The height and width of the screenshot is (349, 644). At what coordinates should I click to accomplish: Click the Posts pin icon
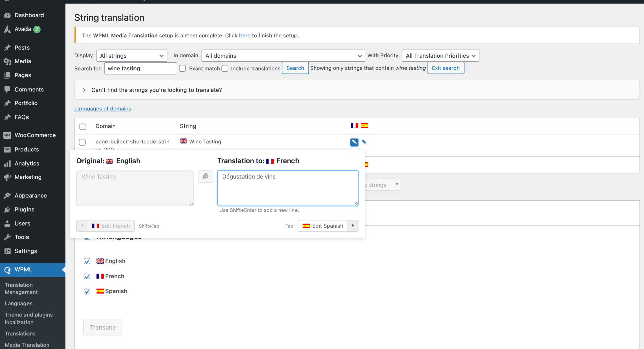pyautogui.click(x=7, y=48)
